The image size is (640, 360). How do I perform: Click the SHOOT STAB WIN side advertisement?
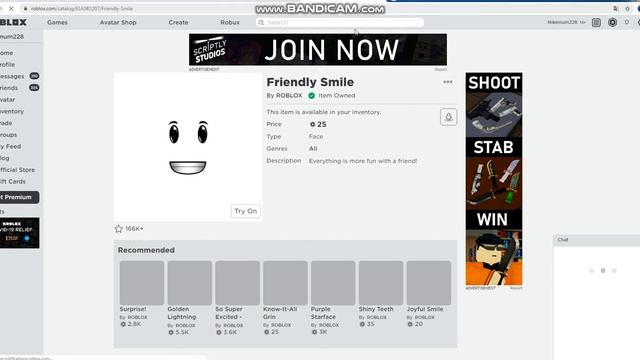click(x=494, y=179)
